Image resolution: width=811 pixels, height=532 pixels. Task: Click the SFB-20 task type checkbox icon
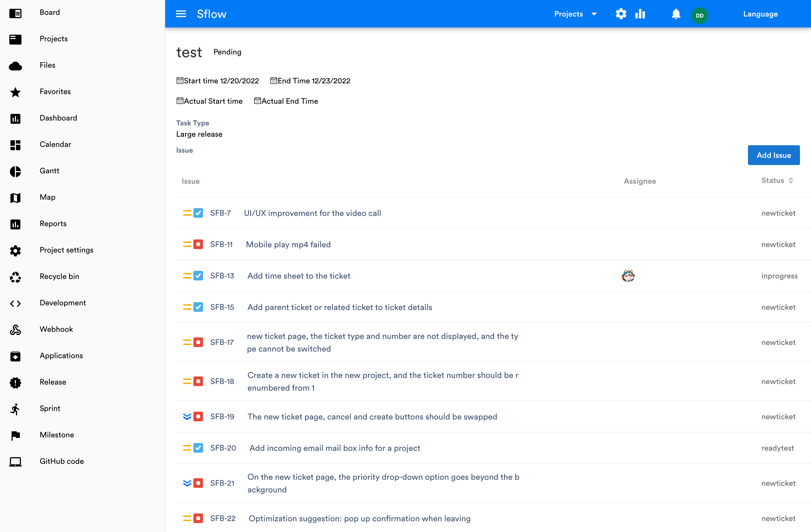198,448
